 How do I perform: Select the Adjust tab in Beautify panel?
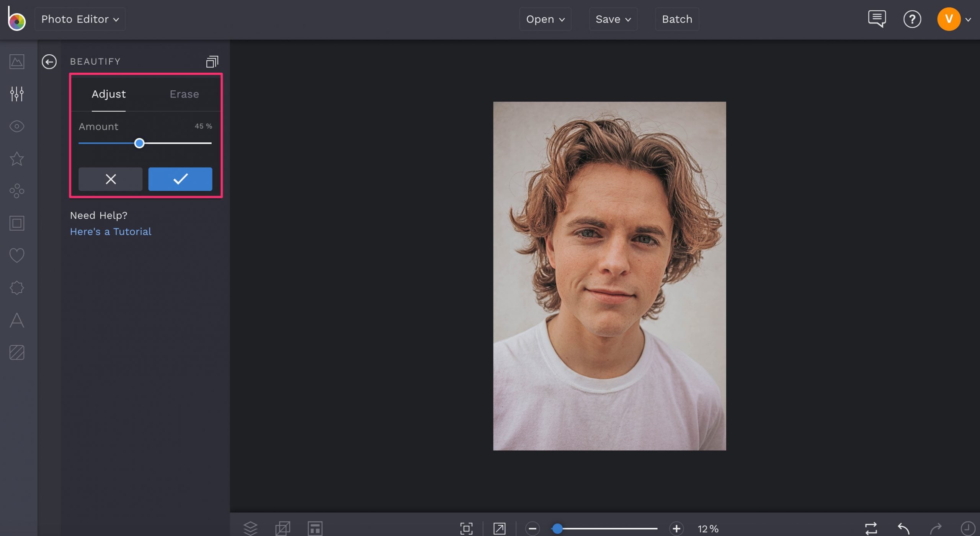[x=108, y=94]
